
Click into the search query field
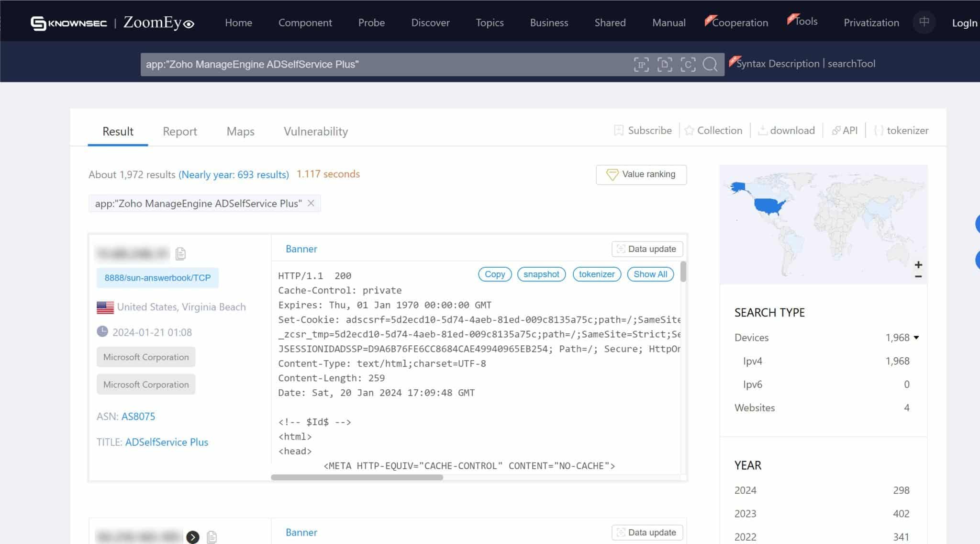(383, 64)
